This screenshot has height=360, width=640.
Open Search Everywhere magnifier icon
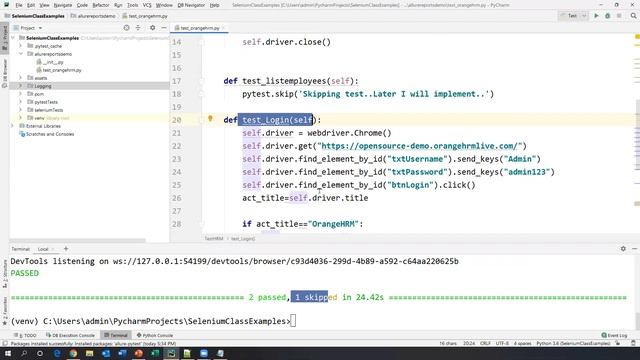[633, 16]
